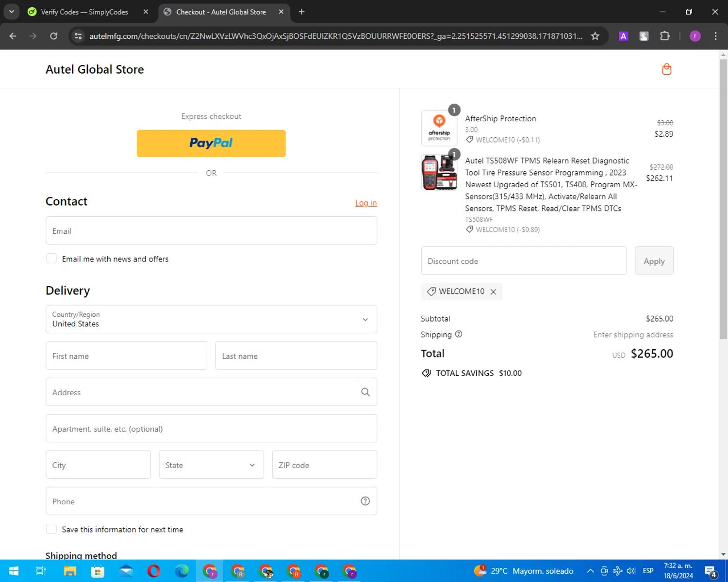Reload the page
The height and width of the screenshot is (582, 728).
click(x=53, y=36)
